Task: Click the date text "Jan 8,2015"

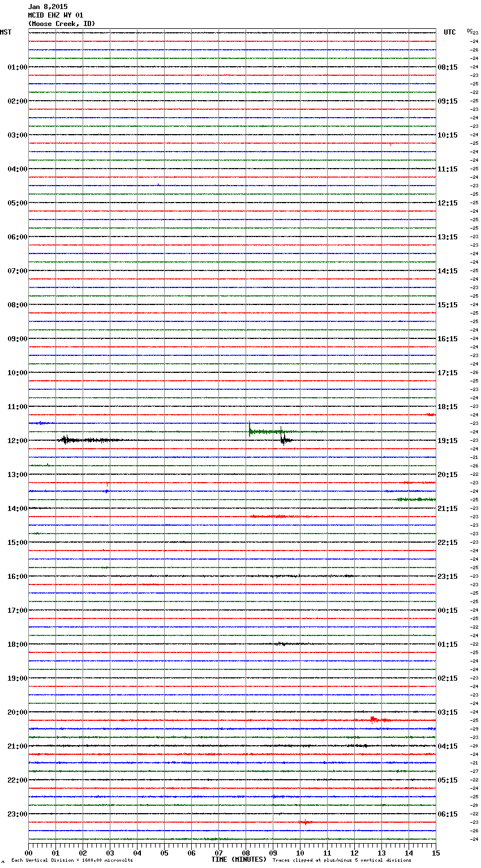Action: tap(48, 7)
